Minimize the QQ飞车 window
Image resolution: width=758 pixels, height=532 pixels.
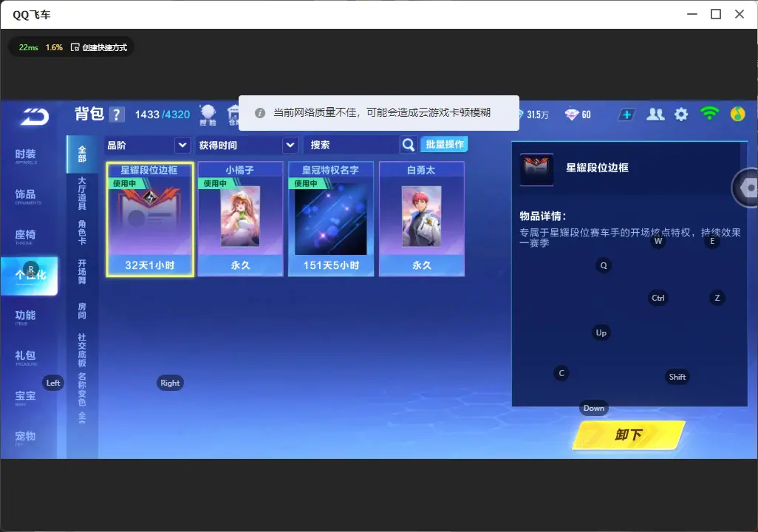(692, 14)
